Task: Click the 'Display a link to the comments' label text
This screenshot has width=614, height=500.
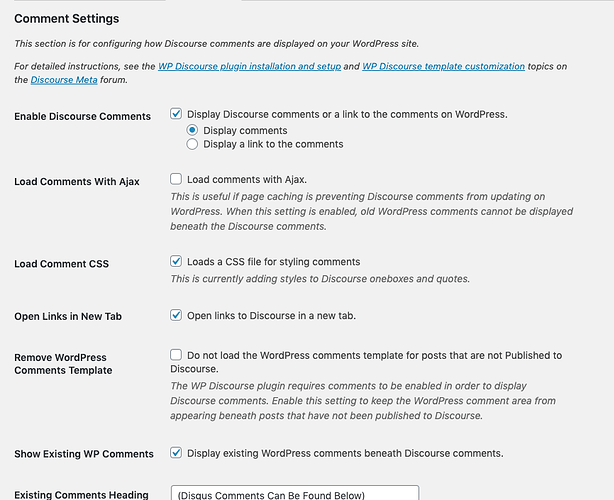Action: point(273,144)
